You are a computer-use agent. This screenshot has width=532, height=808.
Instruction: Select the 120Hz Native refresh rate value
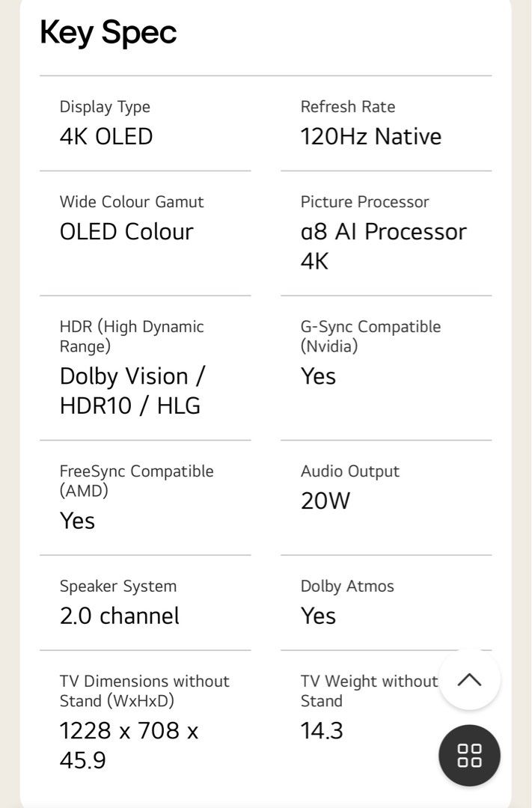pos(371,137)
